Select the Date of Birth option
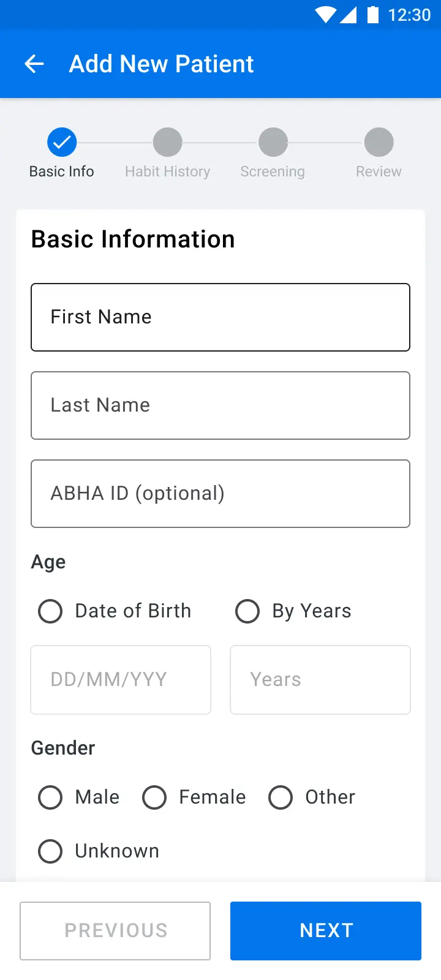441x980 pixels. click(50, 611)
